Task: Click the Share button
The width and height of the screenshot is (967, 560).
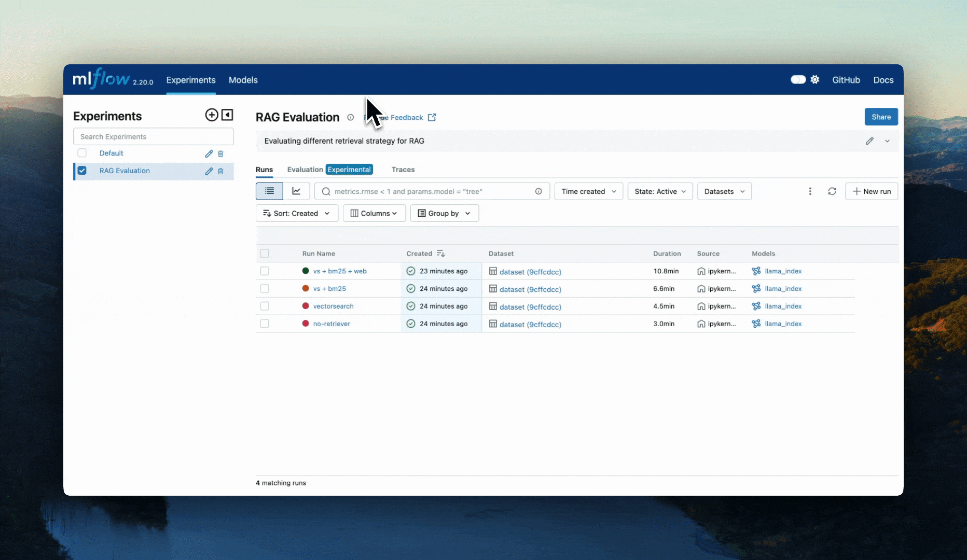Action: click(x=881, y=117)
